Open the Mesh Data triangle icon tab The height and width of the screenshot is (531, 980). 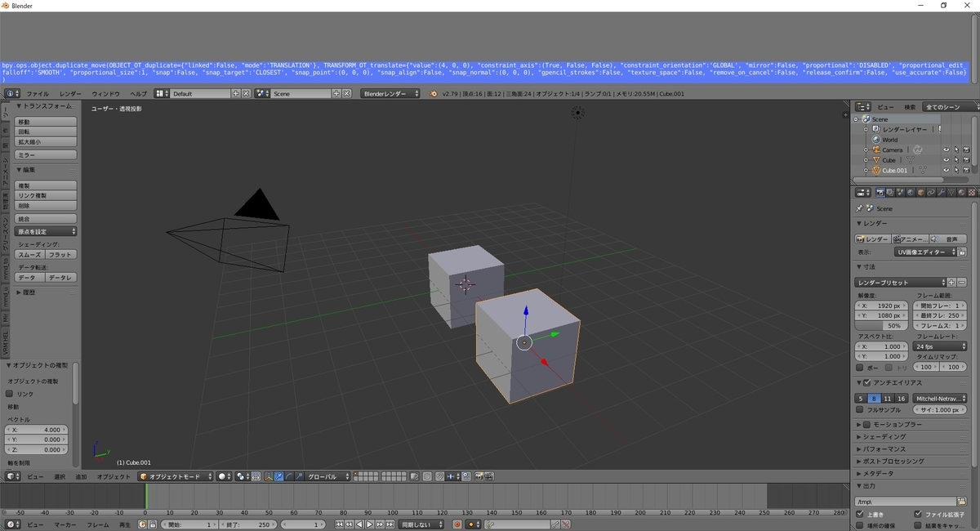pos(951,192)
